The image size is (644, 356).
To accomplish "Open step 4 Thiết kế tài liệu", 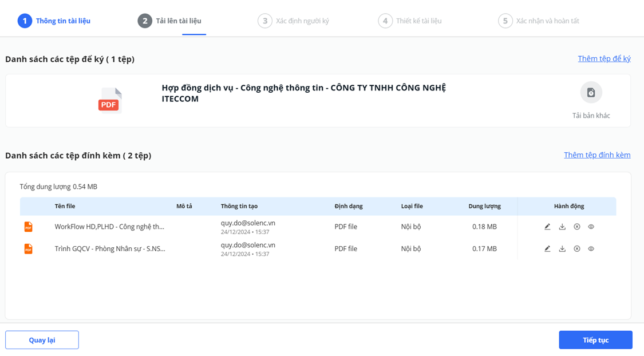I will tap(410, 21).
